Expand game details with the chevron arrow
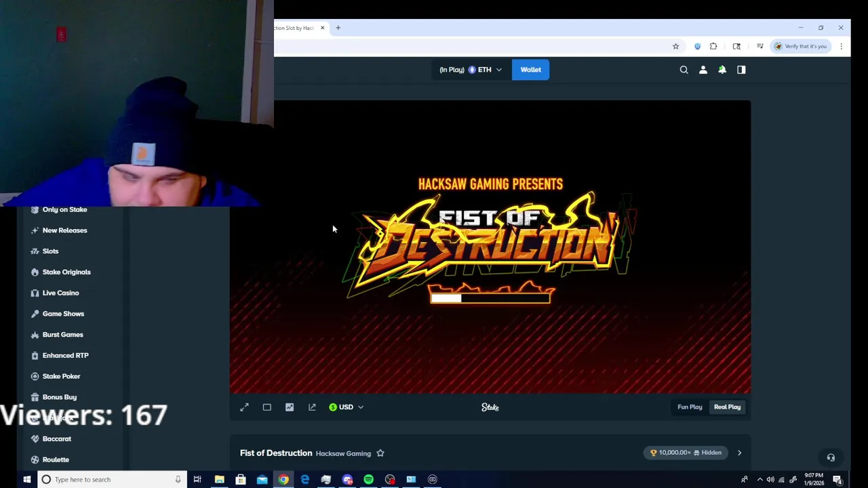The image size is (868, 488). click(x=739, y=453)
